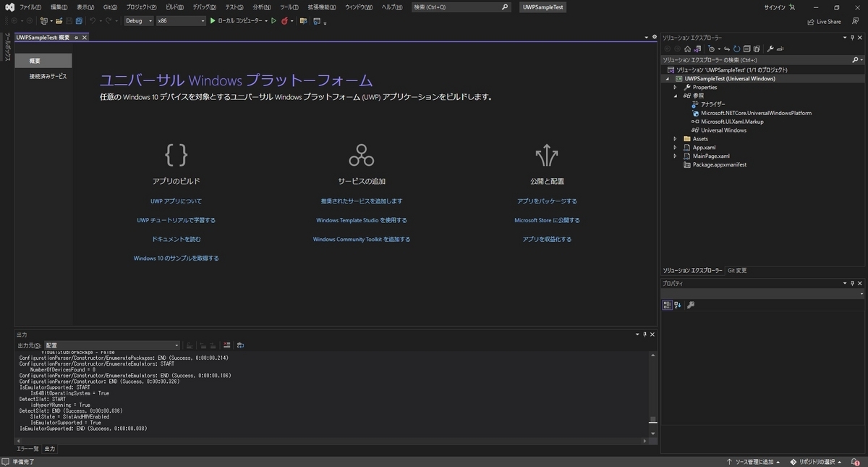Open Properties wrench icon in Solution Explorer
The width and height of the screenshot is (868, 467).
point(770,49)
